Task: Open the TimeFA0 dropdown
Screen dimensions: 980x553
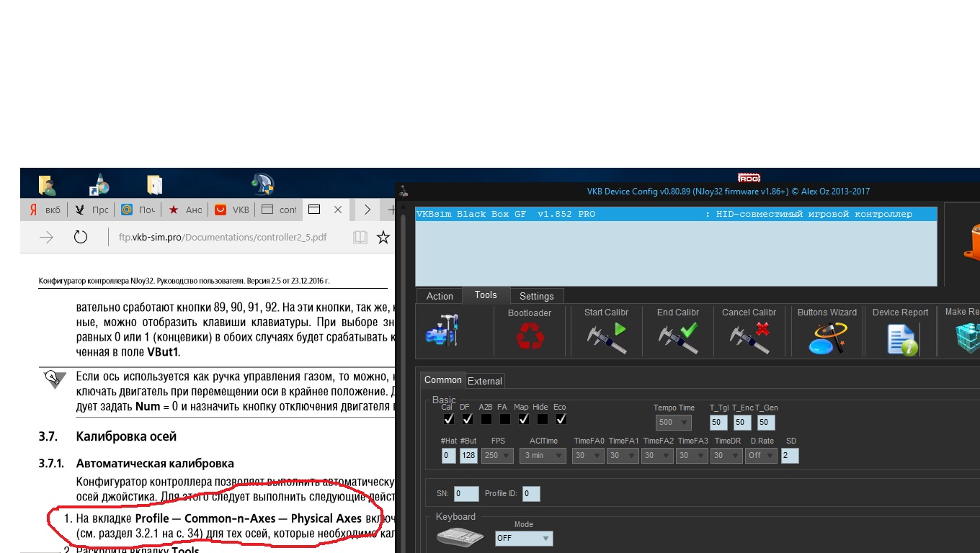Action: [588, 456]
